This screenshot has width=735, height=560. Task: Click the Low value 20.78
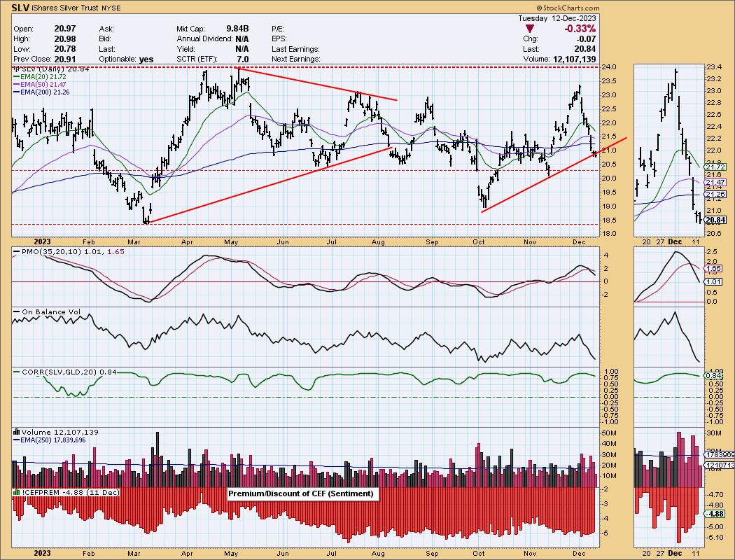(65, 49)
